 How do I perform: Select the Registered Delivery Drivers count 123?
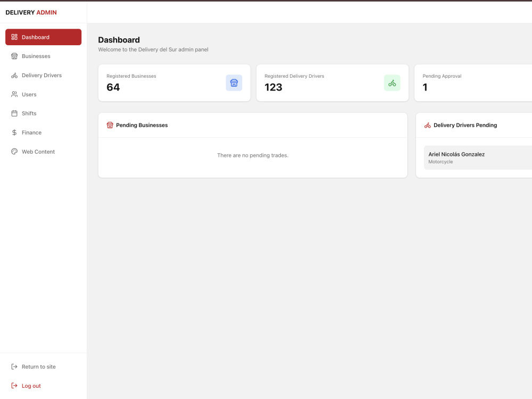[273, 87]
